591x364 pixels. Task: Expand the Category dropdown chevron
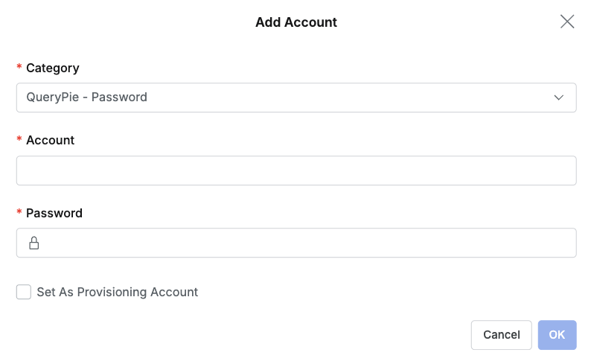(558, 98)
